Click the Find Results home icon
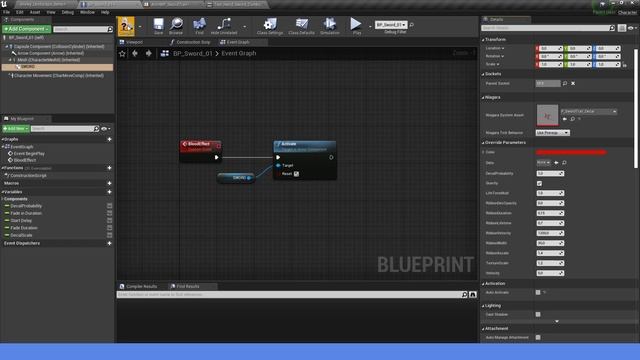Viewport: 640px width, 360px height. click(x=473, y=294)
